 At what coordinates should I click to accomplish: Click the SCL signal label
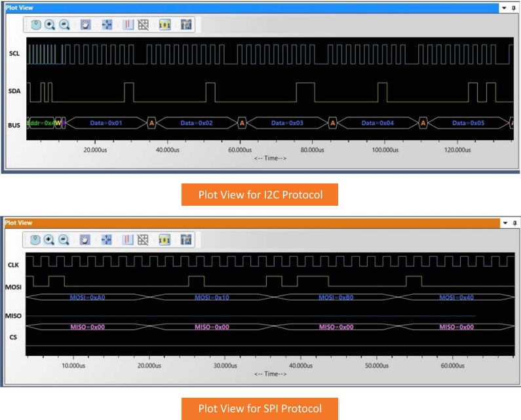[14, 53]
